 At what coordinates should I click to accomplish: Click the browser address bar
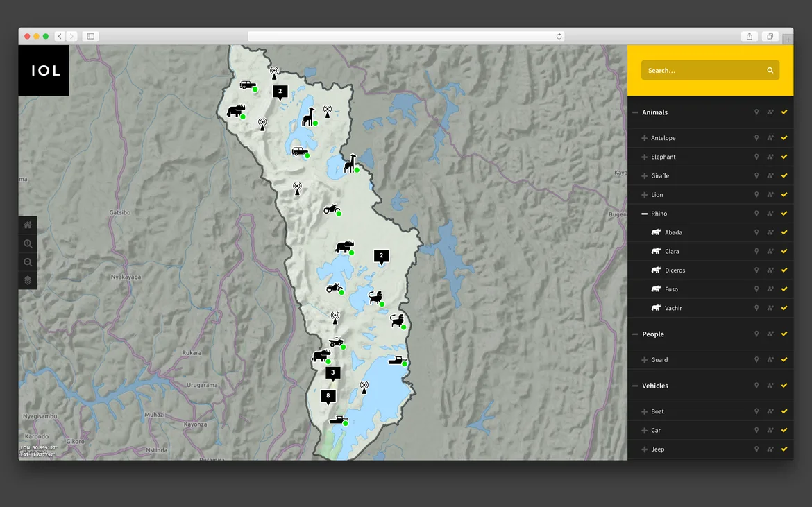click(x=406, y=36)
